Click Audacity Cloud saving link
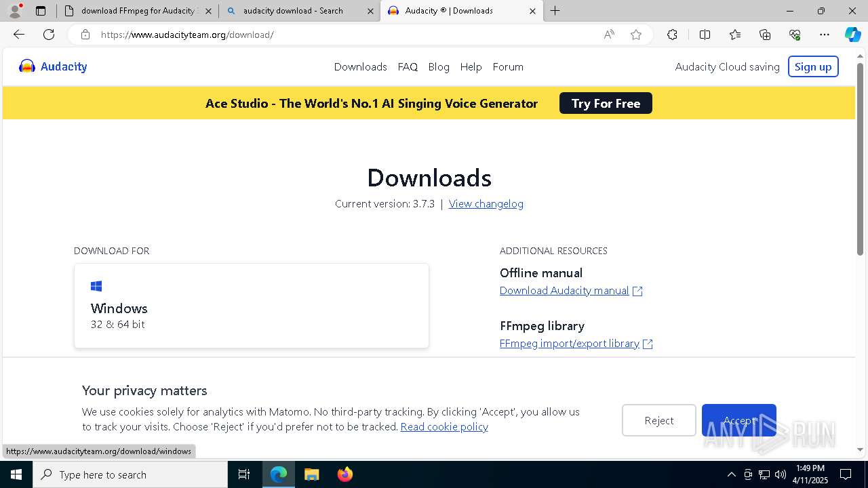The width and height of the screenshot is (868, 488). tap(727, 66)
